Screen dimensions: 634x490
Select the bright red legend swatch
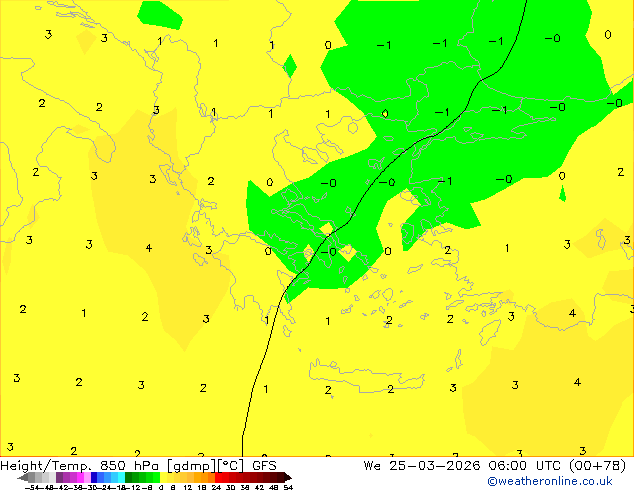(x=218, y=477)
